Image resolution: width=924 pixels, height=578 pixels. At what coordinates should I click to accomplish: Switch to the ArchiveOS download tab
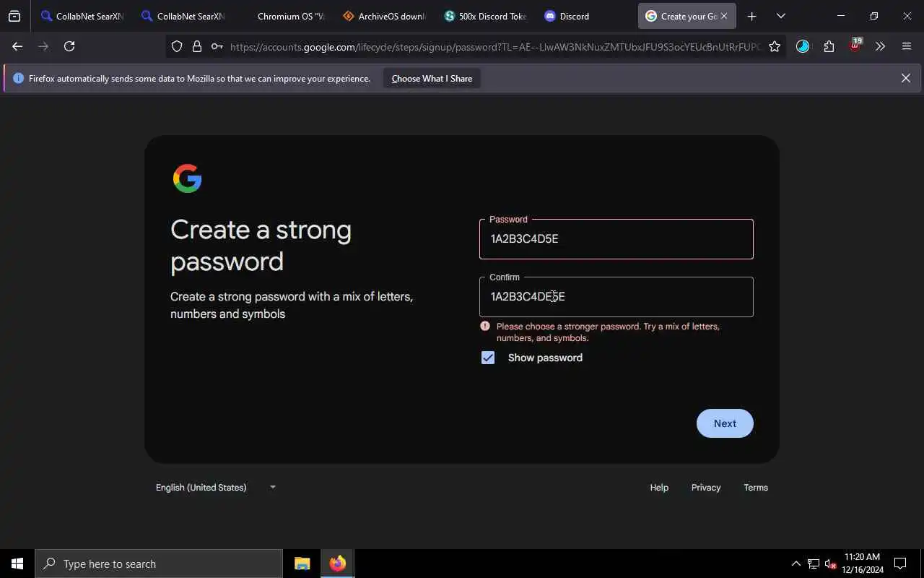click(x=385, y=16)
